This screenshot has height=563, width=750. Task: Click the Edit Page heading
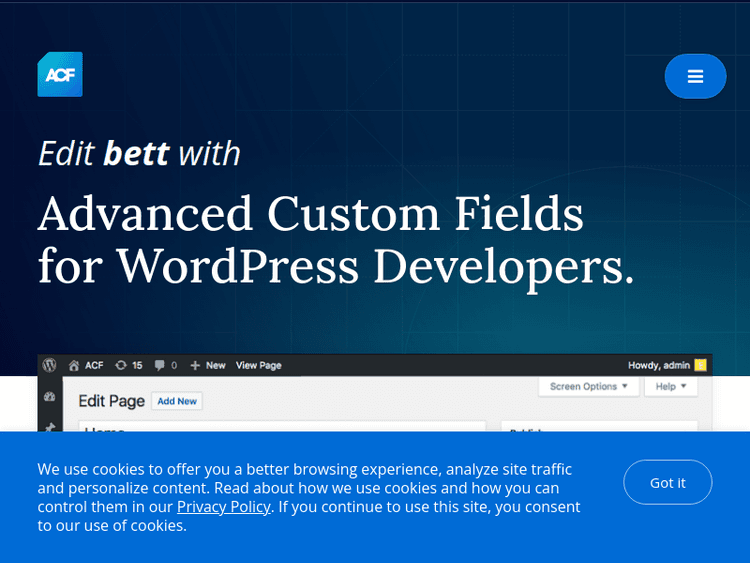(x=111, y=401)
